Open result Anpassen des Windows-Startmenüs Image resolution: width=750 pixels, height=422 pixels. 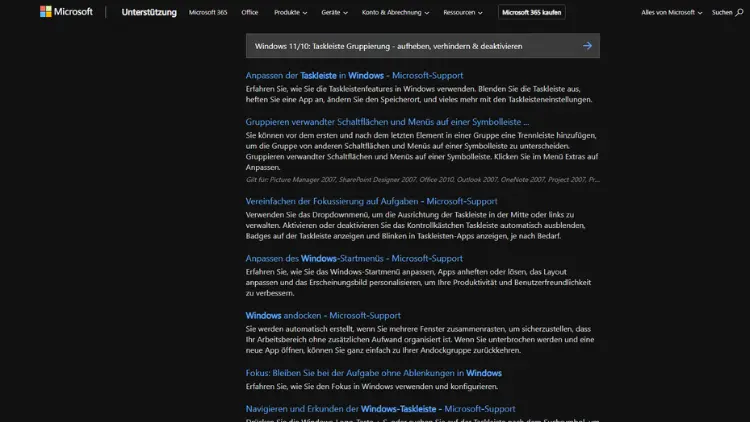click(x=354, y=258)
